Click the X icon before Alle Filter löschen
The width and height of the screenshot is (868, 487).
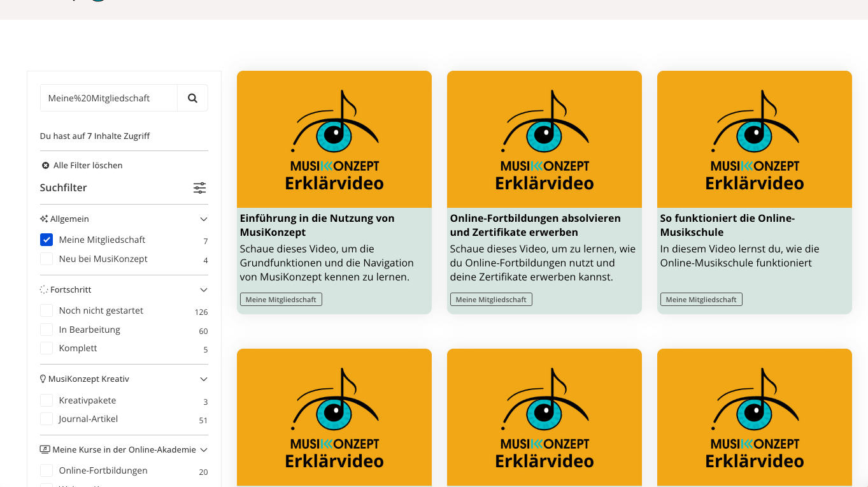45,165
